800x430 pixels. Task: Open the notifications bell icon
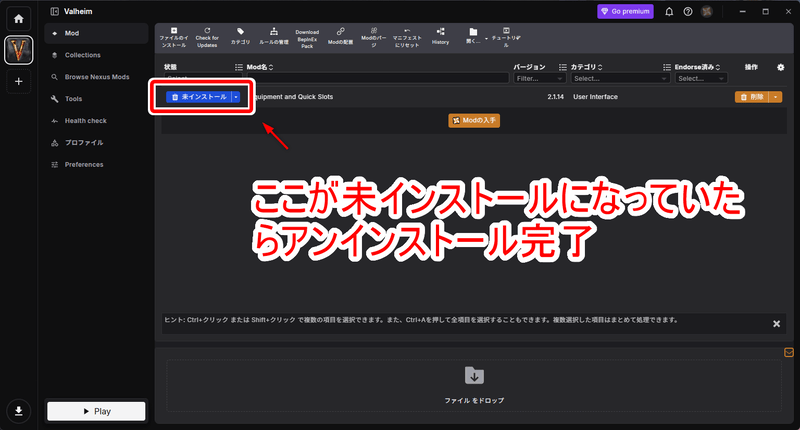pos(669,11)
